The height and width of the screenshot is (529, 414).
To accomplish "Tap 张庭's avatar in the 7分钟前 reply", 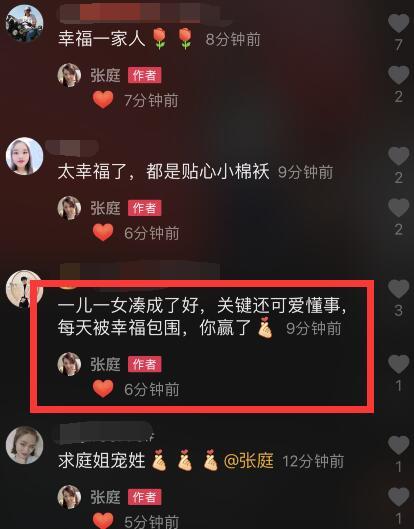I will (69, 75).
